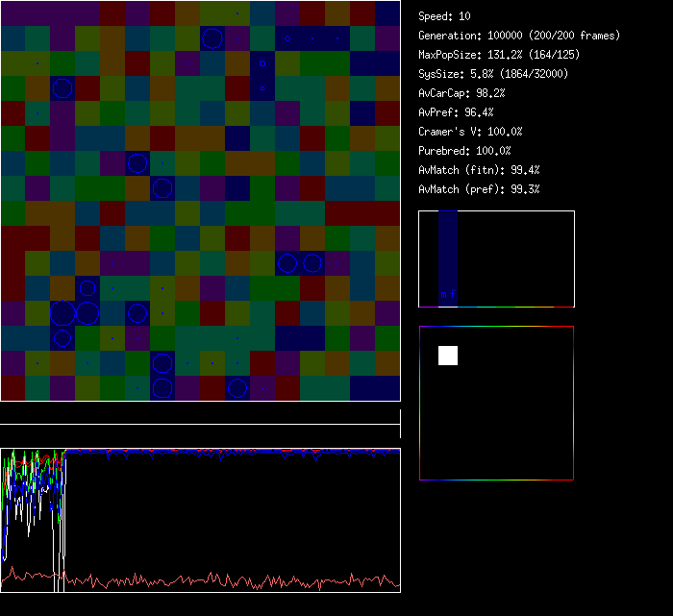
Task: Select the Generation counter text
Action: [x=519, y=36]
